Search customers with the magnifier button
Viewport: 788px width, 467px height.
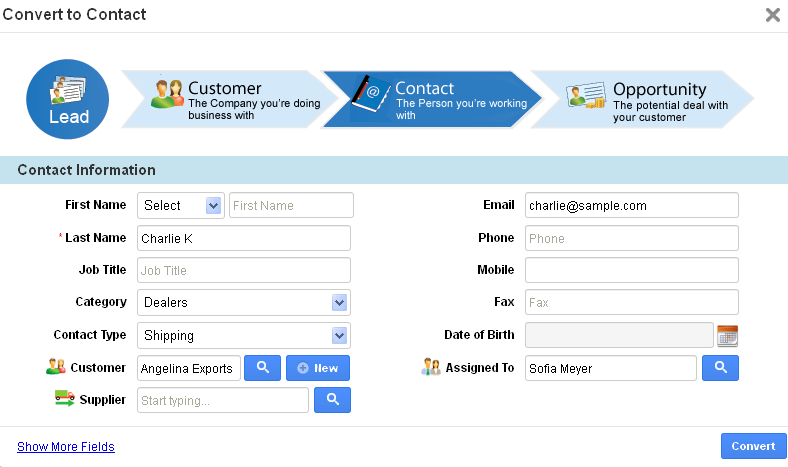point(263,368)
